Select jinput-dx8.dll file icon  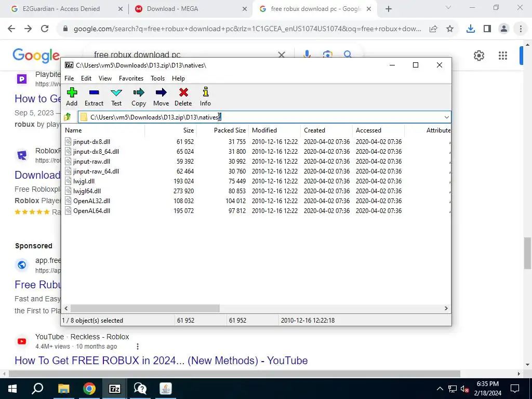pos(68,142)
